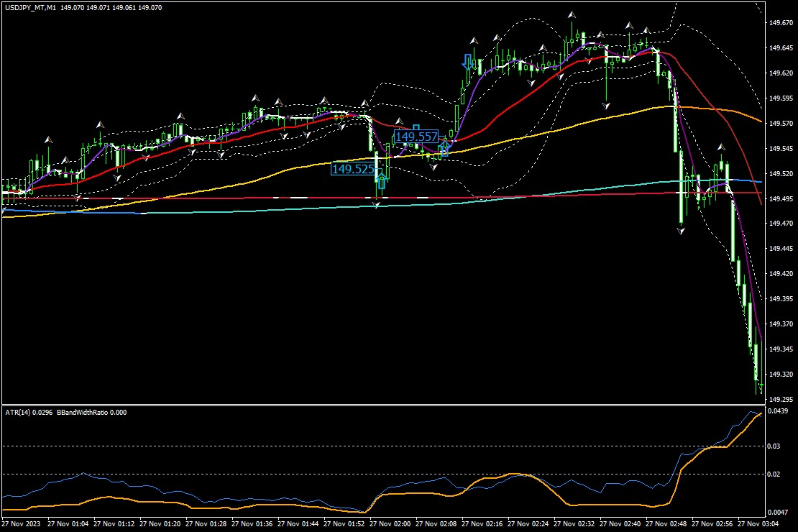Click the 27 Nov 01:52 time label
Screen dimensions: 798x532
[x=344, y=524]
